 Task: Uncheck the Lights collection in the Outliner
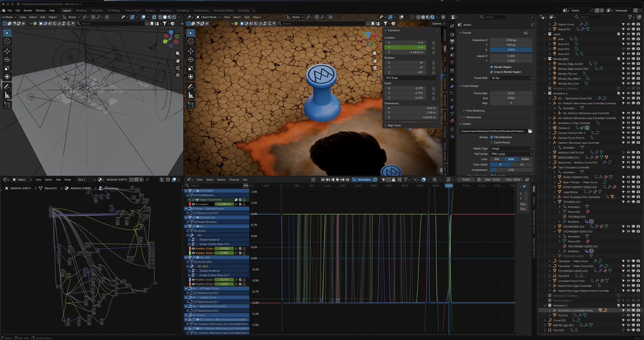[x=618, y=34]
